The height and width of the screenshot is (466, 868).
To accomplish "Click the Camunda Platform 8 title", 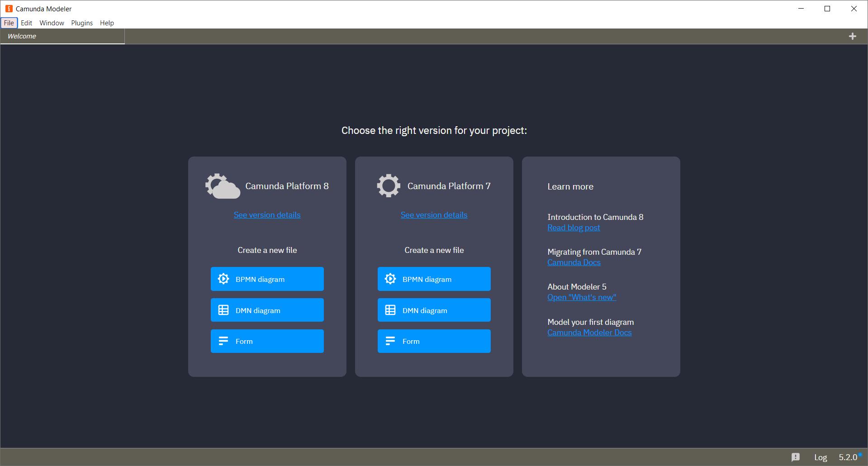I will (x=287, y=186).
